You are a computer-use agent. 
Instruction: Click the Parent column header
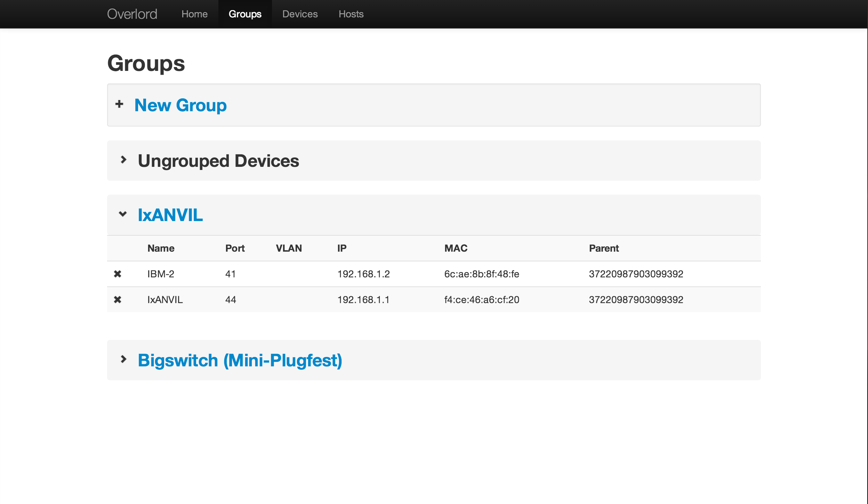click(604, 248)
